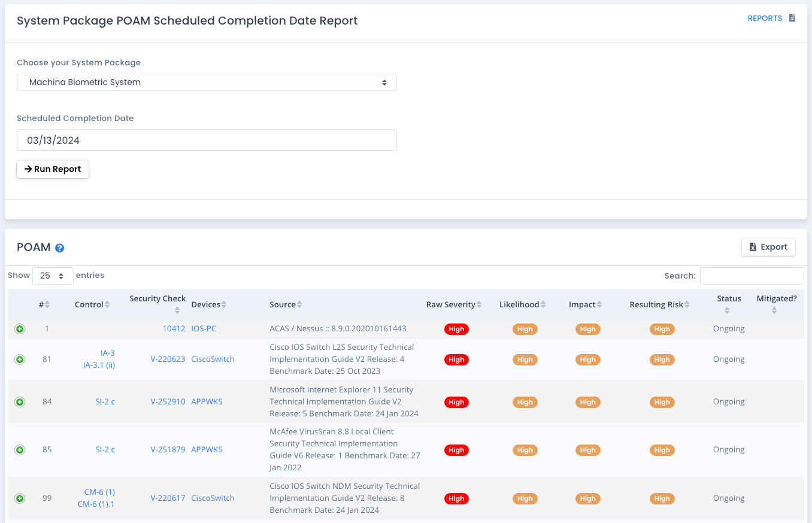Click red High severity badge in row 84

[456, 402]
